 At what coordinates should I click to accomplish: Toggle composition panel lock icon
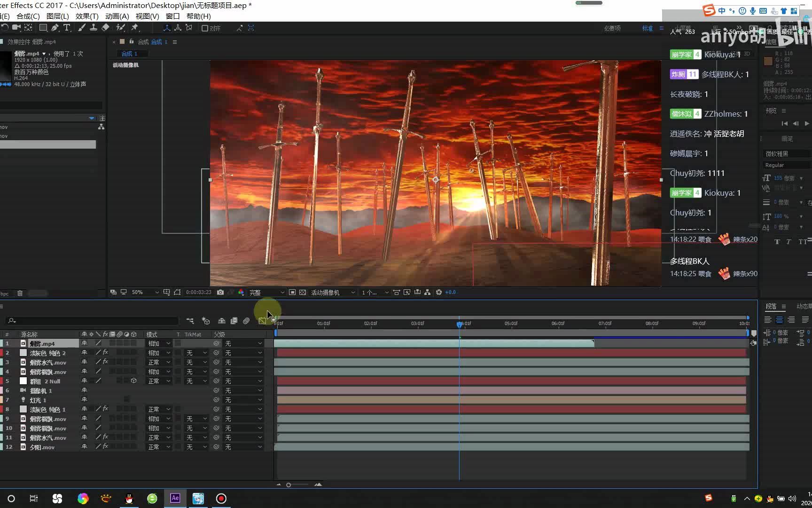[132, 41]
